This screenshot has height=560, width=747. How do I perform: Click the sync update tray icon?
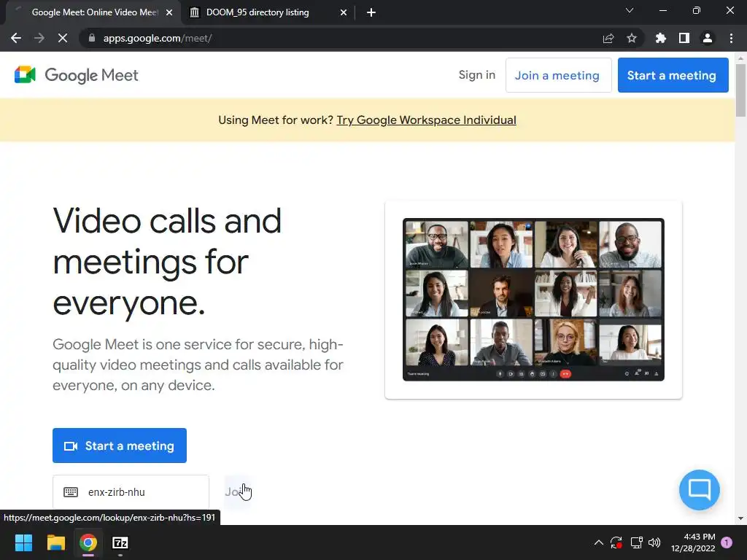616,542
